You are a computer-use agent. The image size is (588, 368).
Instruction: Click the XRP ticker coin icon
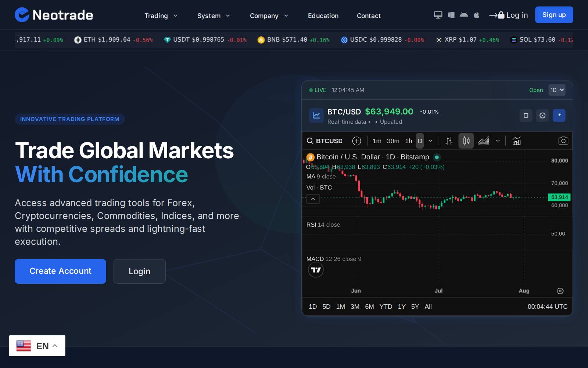coord(439,40)
